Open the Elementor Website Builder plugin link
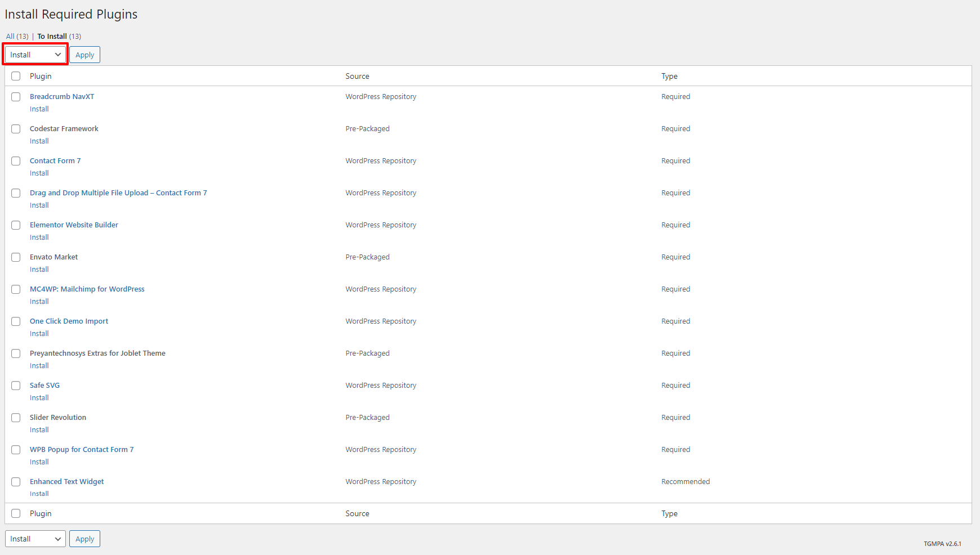Screen dimensions: 980x555 click(74, 225)
